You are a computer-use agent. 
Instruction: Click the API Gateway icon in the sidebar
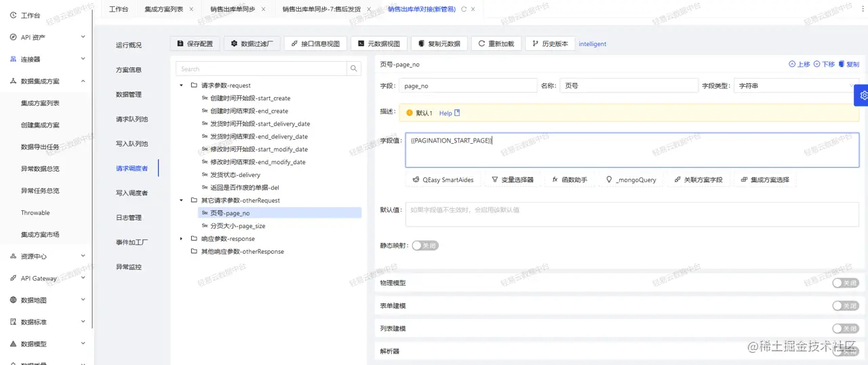click(13, 278)
